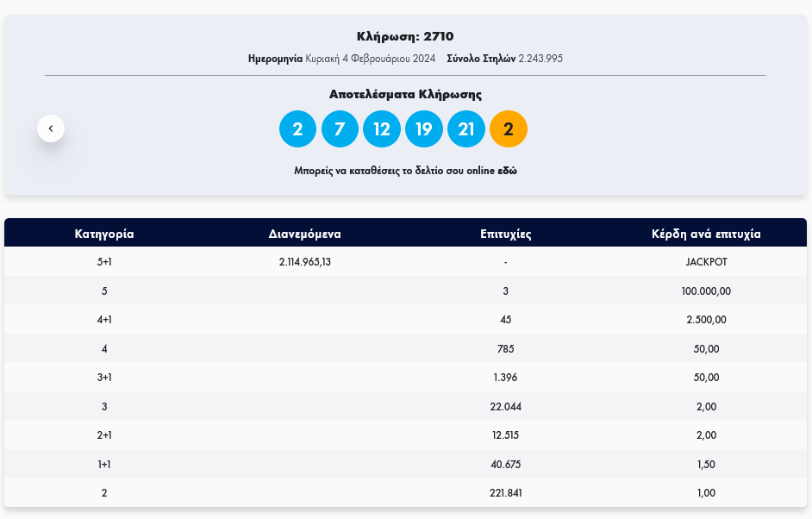
Task: Select the number 19 ball
Action: tap(424, 129)
